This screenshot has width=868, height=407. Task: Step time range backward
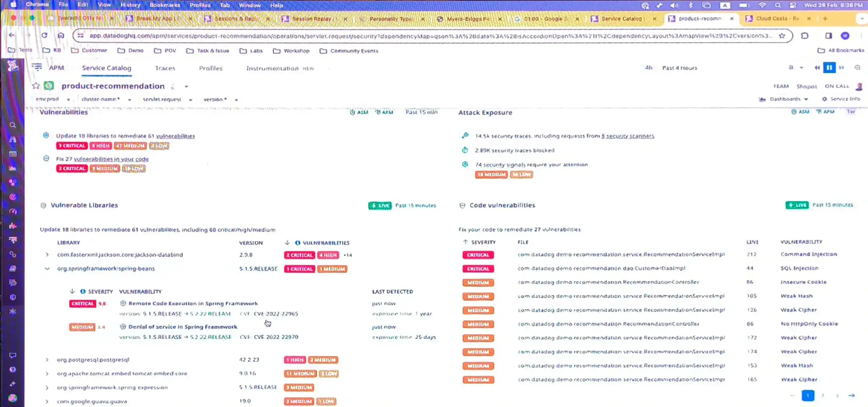point(817,67)
